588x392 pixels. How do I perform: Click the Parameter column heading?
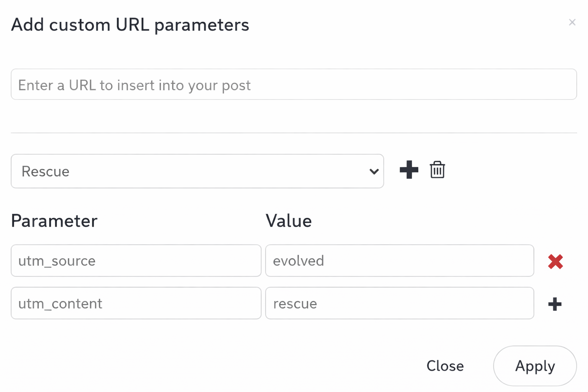[54, 221]
